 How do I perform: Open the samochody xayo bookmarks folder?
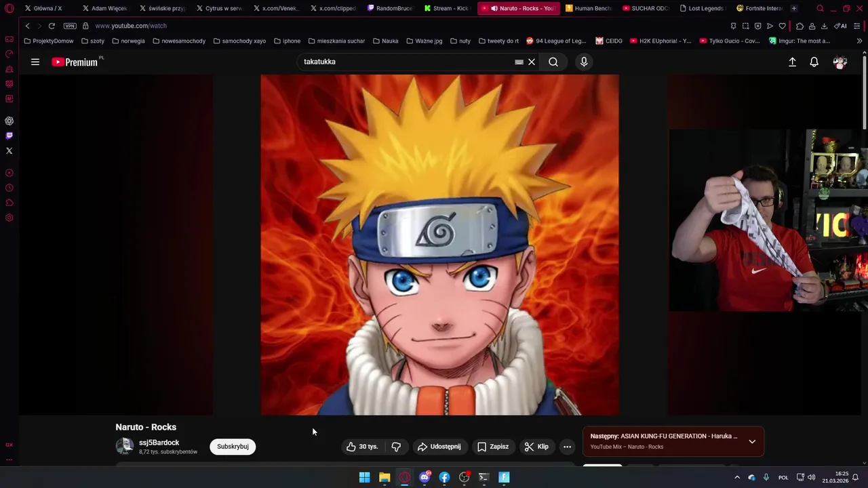pos(239,41)
